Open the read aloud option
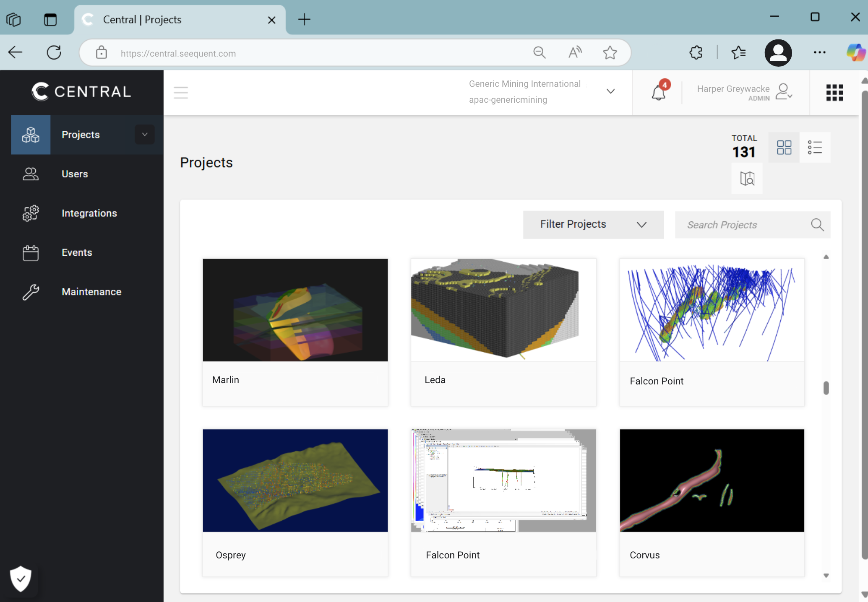 [575, 52]
